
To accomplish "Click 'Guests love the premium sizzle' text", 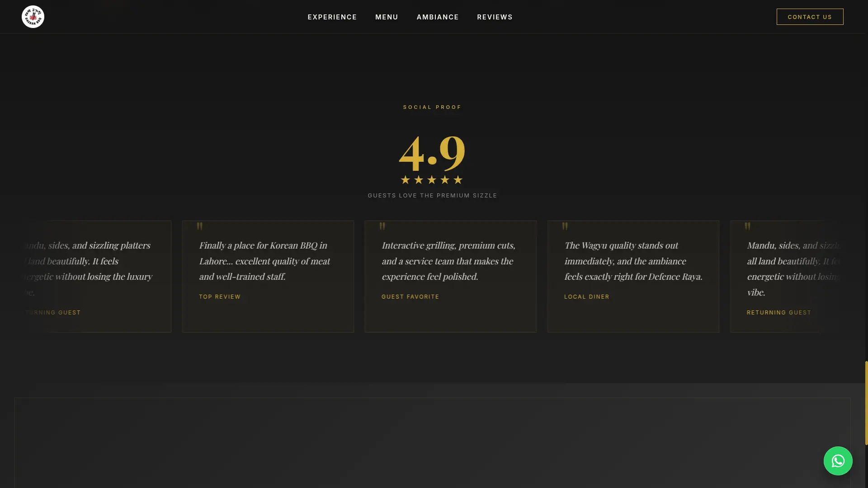I will [x=432, y=195].
